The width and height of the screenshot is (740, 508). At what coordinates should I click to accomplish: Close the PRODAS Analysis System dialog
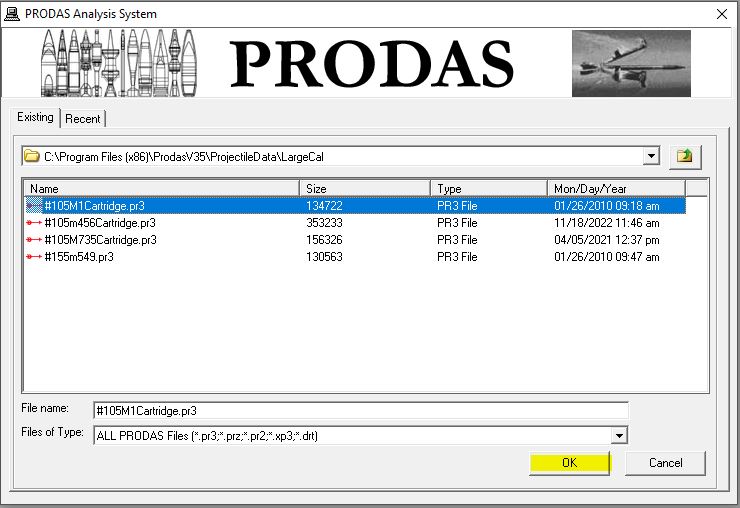(721, 14)
